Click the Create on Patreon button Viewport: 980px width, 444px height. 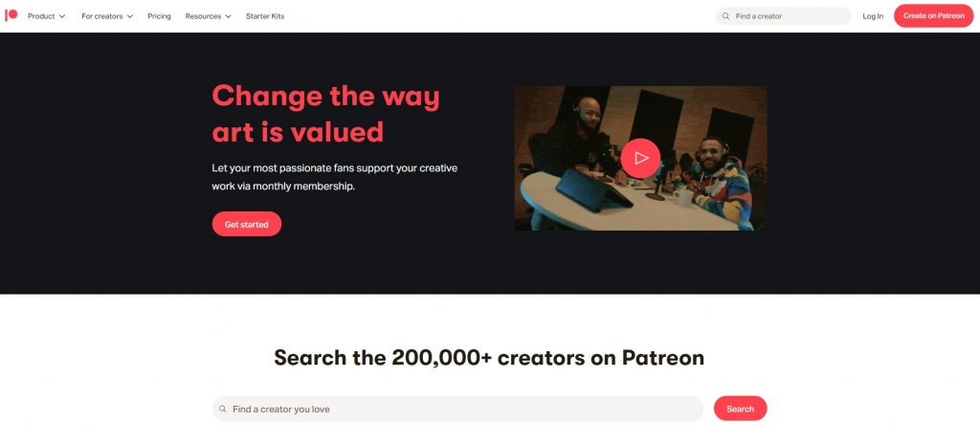click(933, 15)
